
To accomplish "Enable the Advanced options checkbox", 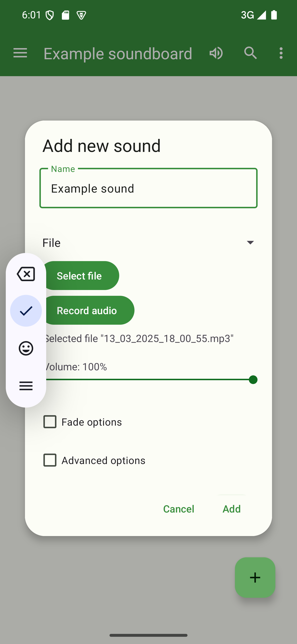I will pos(50,460).
